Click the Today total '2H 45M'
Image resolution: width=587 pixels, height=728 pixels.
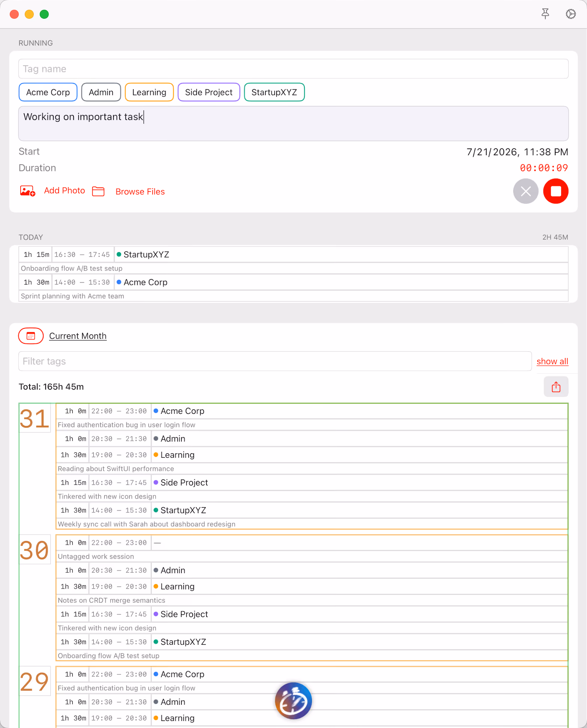click(555, 237)
